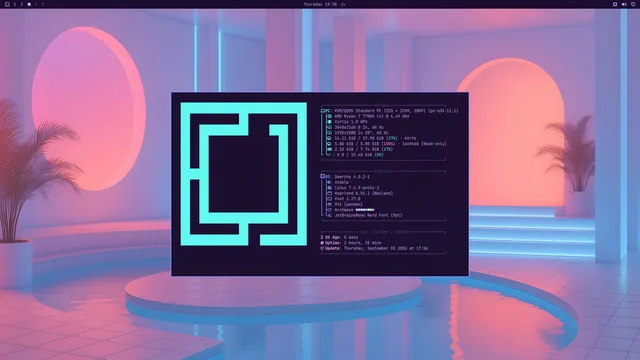
Task: Click the PC icon beside KVM/QEMU line
Action: click(x=323, y=111)
